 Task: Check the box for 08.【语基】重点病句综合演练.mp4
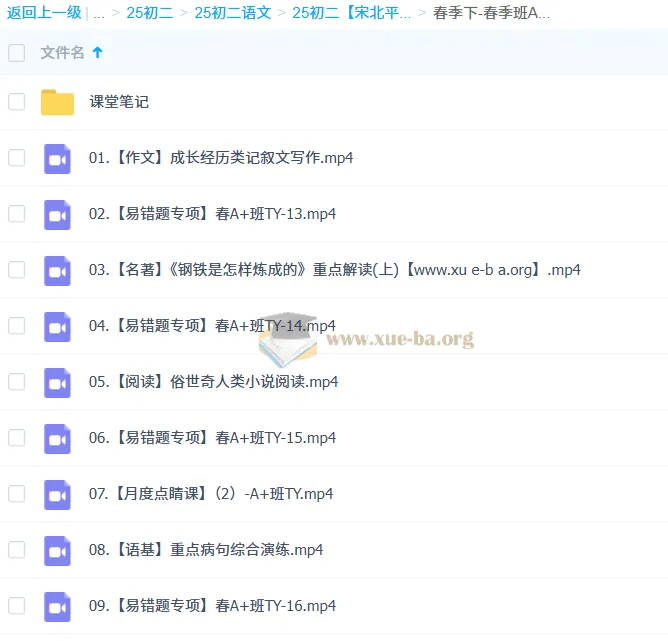point(17,550)
